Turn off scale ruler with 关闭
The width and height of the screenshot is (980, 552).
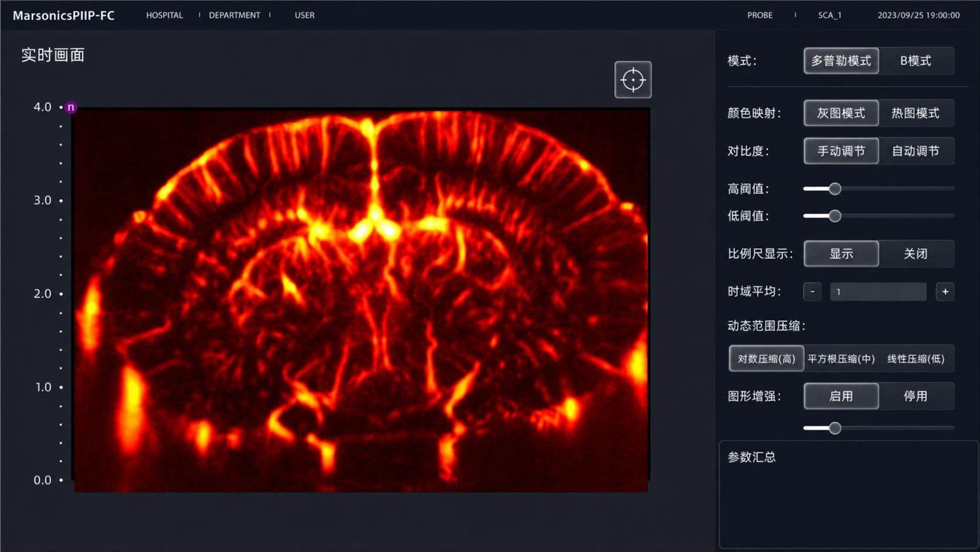point(916,254)
